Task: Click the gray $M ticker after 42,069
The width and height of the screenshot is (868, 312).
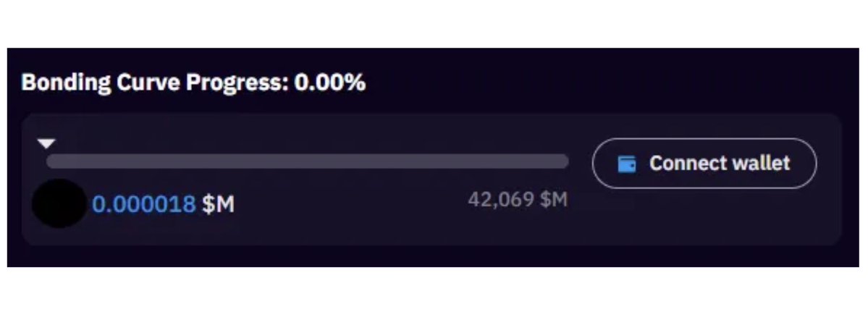Action: click(554, 200)
